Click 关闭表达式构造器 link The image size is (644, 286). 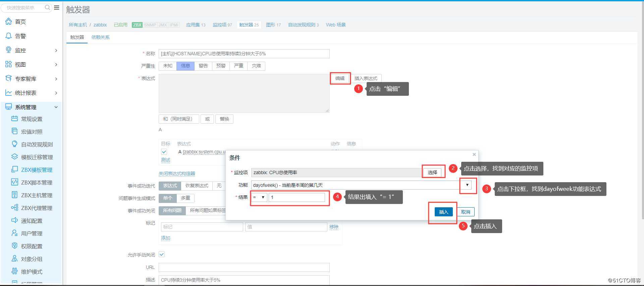177,173
